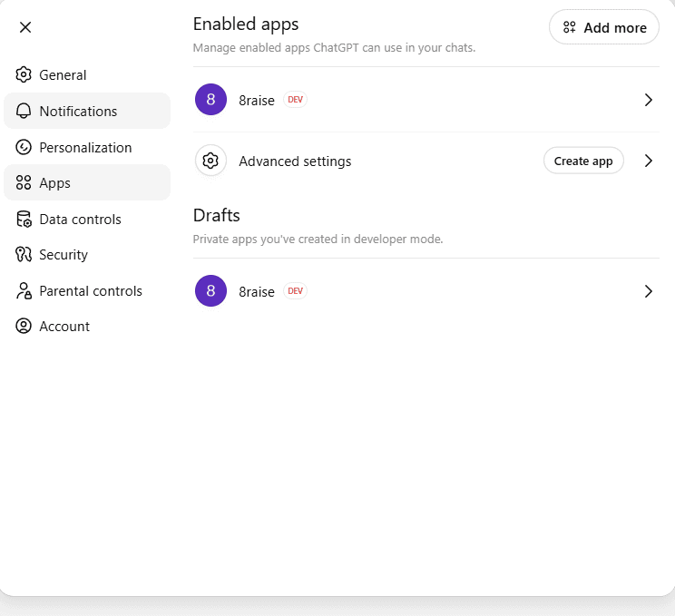The height and width of the screenshot is (616, 675).
Task: Click 'Manage enabled apps ChatGPT can use' text
Action: coord(334,48)
